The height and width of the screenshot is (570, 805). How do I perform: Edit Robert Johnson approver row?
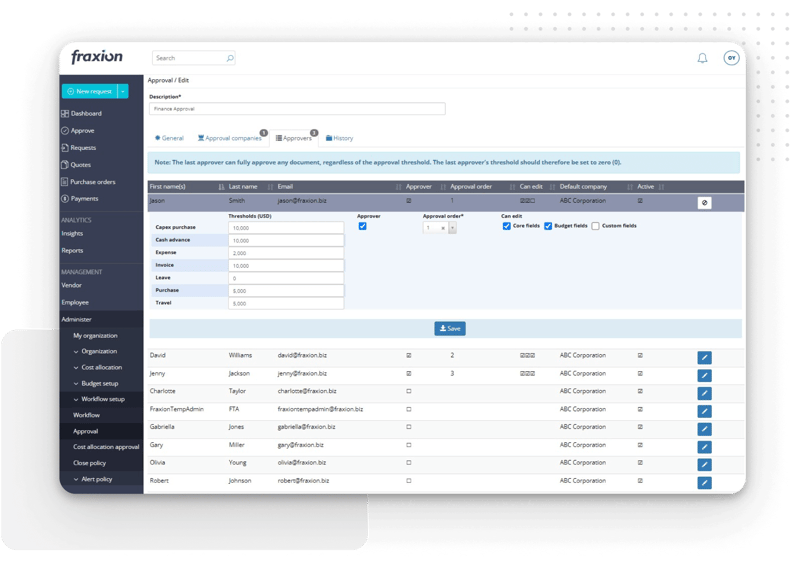point(704,483)
